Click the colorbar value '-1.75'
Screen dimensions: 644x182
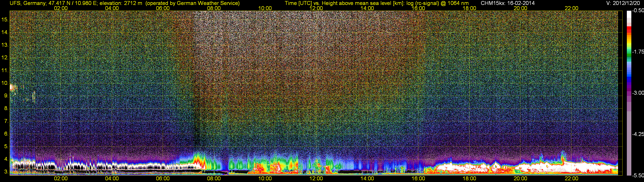coord(638,52)
